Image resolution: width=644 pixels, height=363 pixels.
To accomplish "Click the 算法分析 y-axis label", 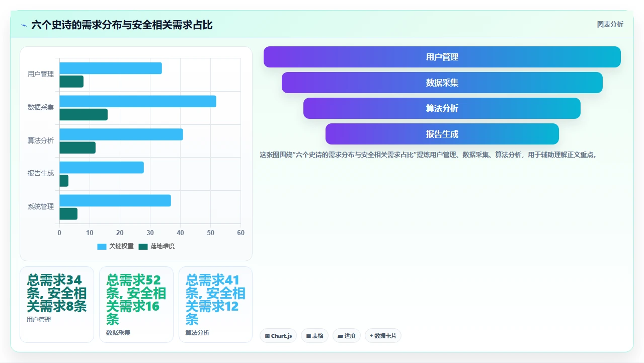I will tap(41, 141).
